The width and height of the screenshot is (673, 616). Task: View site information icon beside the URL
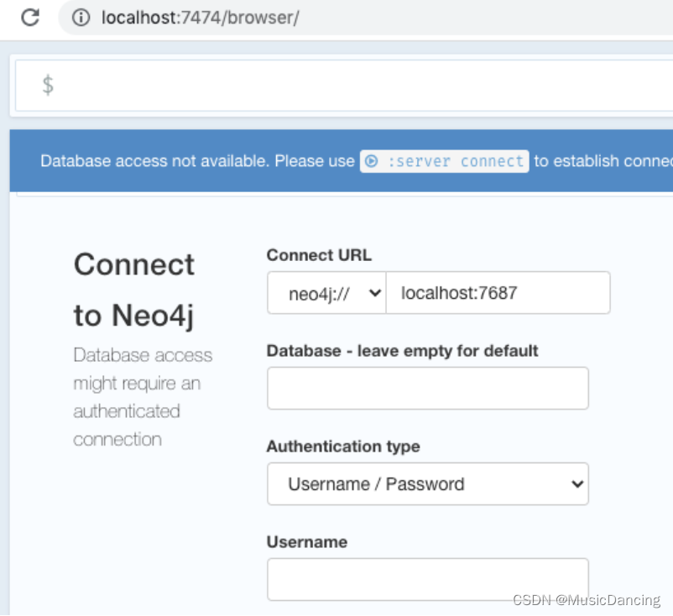point(81,18)
